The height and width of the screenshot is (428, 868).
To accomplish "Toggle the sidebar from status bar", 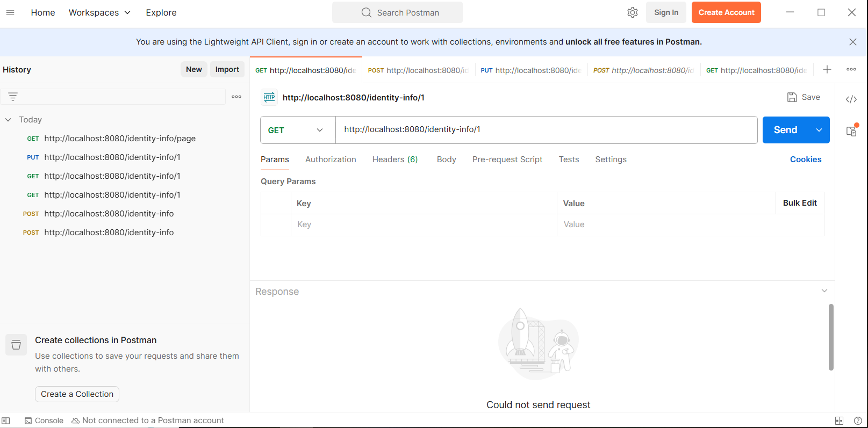I will coord(6,420).
